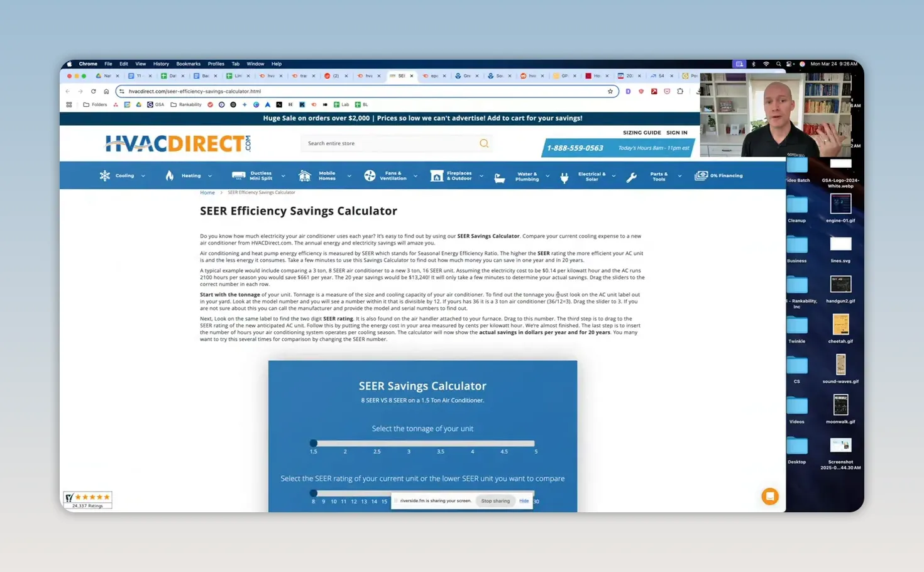
Task: Click the Search entire store field
Action: pos(397,143)
